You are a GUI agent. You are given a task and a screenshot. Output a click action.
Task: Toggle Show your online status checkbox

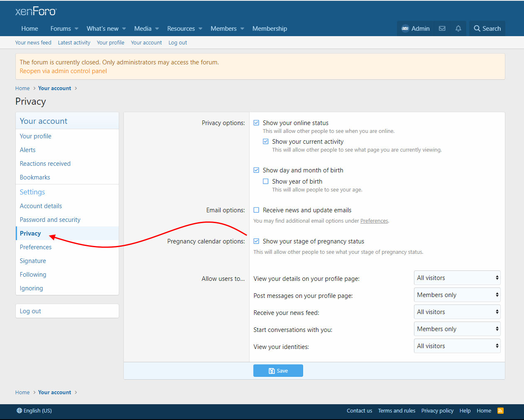tap(257, 123)
